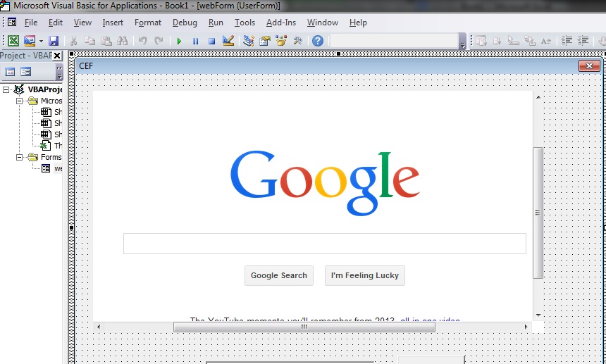Open the View menu
This screenshot has height=364, width=606.
(x=82, y=23)
